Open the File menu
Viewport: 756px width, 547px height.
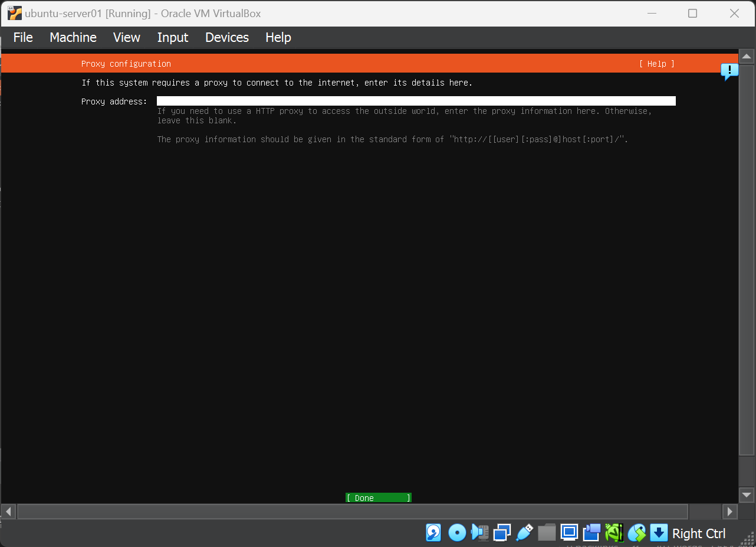point(23,37)
